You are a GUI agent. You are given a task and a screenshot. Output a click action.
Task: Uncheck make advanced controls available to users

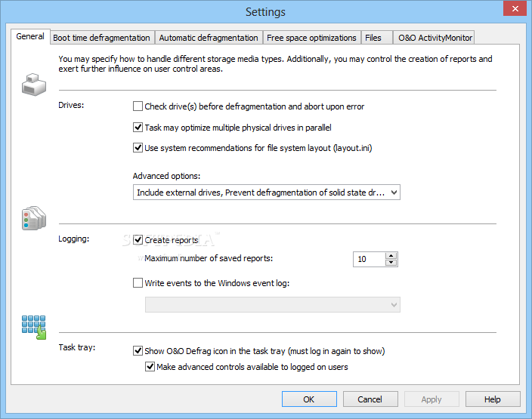150,366
